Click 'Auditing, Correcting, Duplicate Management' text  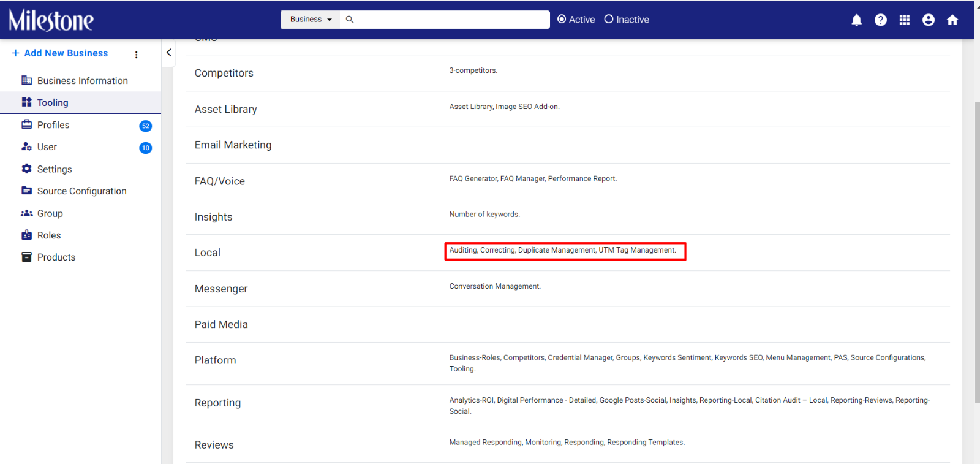coord(563,250)
